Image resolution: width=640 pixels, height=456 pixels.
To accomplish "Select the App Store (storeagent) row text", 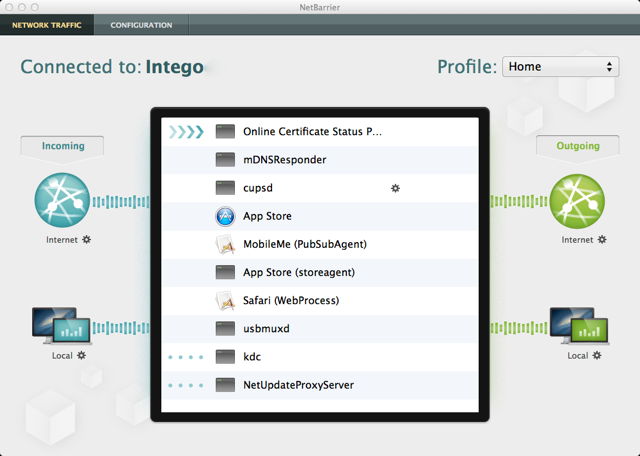I will tap(299, 272).
